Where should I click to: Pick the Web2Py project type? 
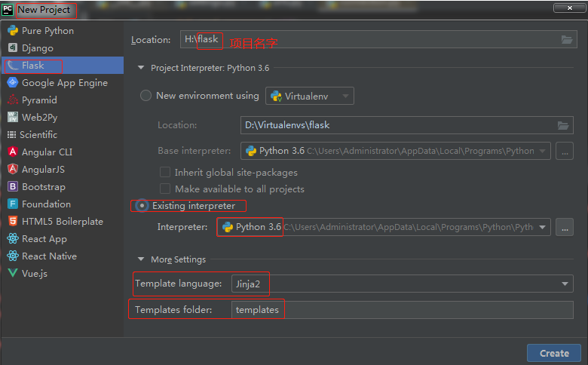63,117
